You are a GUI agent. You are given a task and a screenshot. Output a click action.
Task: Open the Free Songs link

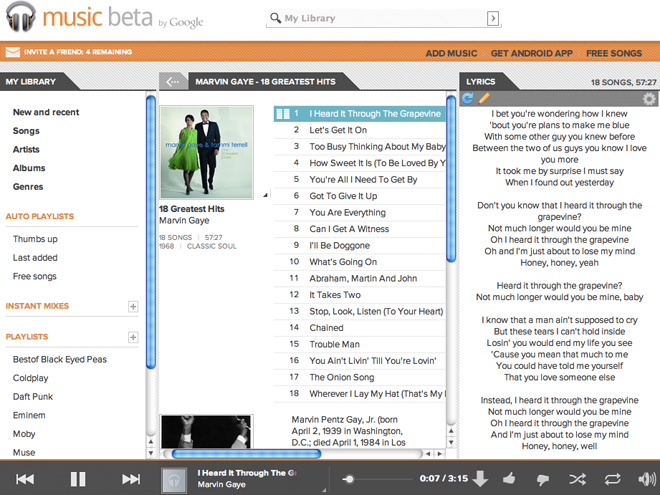click(614, 53)
